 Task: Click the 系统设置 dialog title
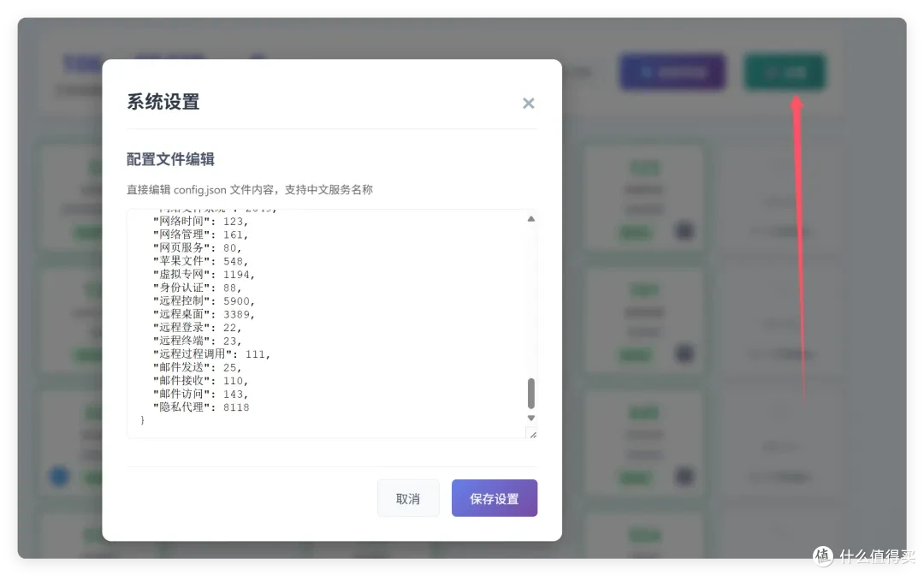[x=163, y=102]
